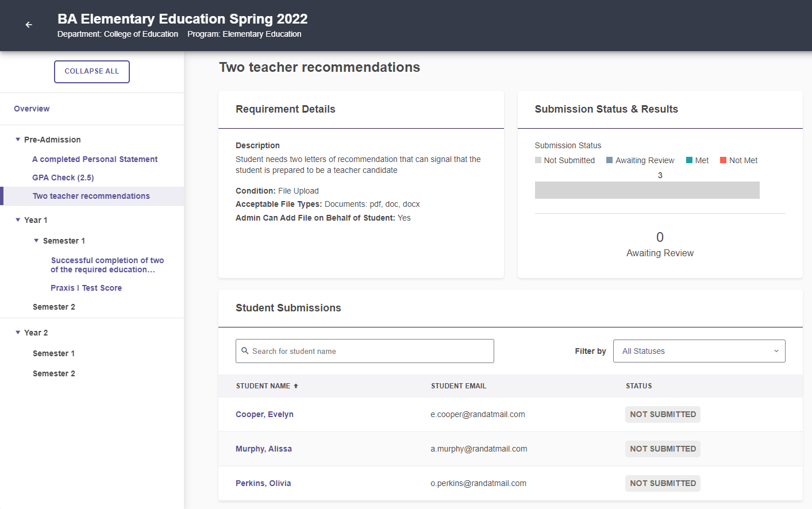Viewport: 812px width, 509px height.
Task: Click Semester 1 label under Year 1
Action: tap(64, 241)
